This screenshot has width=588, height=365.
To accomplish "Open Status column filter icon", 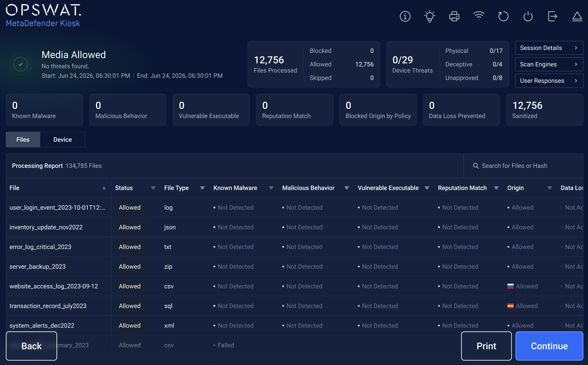I will [x=153, y=188].
